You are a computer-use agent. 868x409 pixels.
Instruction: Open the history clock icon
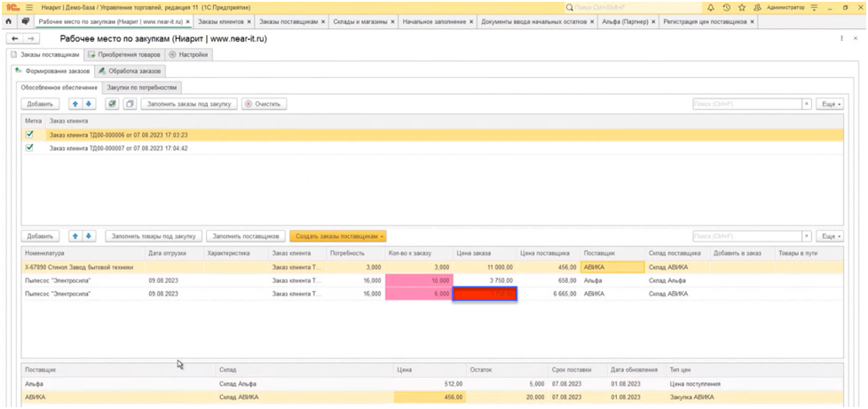click(x=726, y=8)
